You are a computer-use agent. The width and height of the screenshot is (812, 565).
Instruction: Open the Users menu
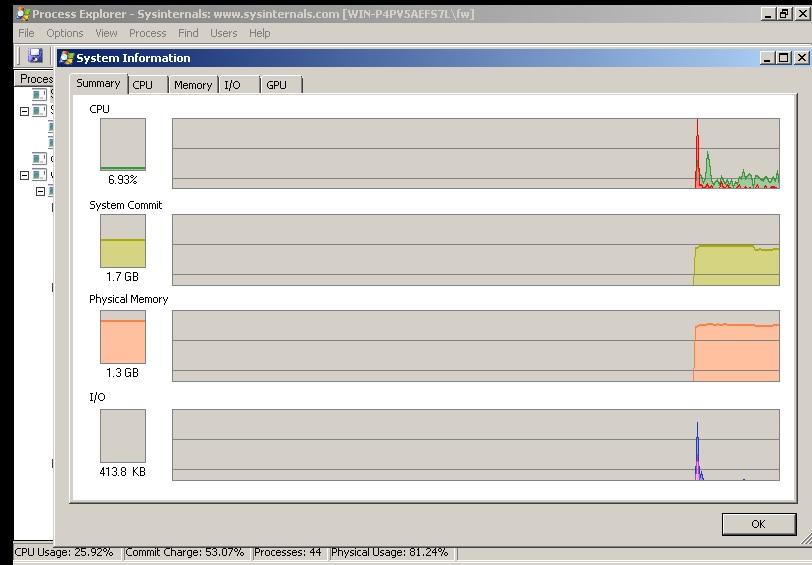pos(224,33)
